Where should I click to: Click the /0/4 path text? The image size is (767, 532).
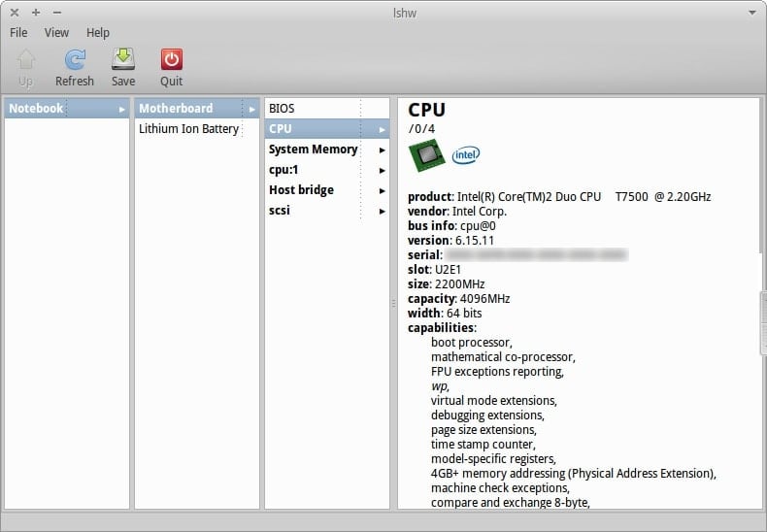pyautogui.click(x=421, y=129)
